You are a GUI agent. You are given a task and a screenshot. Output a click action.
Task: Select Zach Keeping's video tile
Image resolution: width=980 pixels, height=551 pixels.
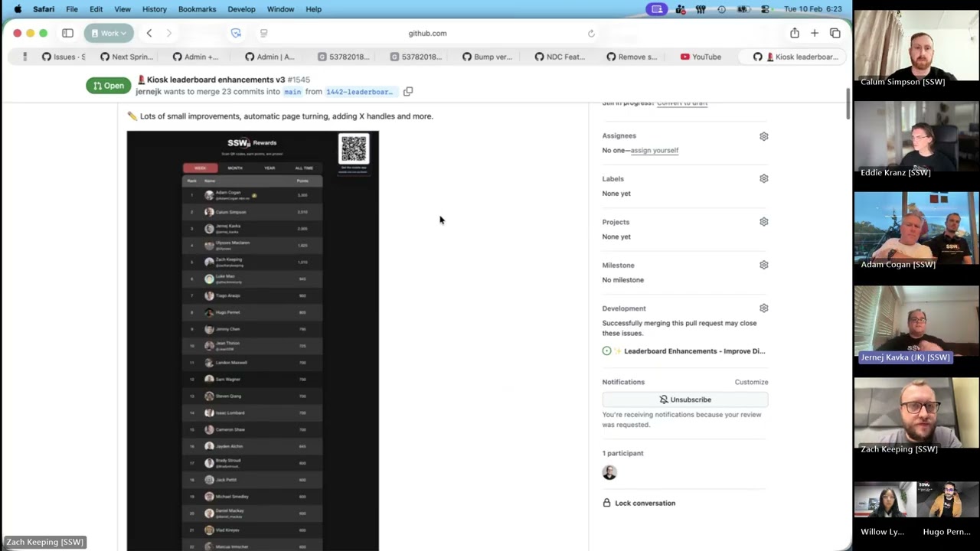click(916, 416)
